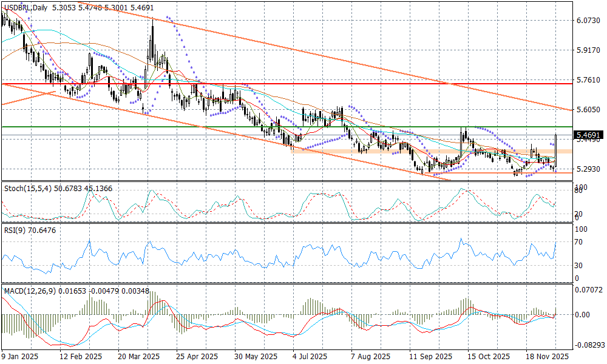Click the 6.0730 price axis label
Screen dimensions: 607x364
click(588, 20)
